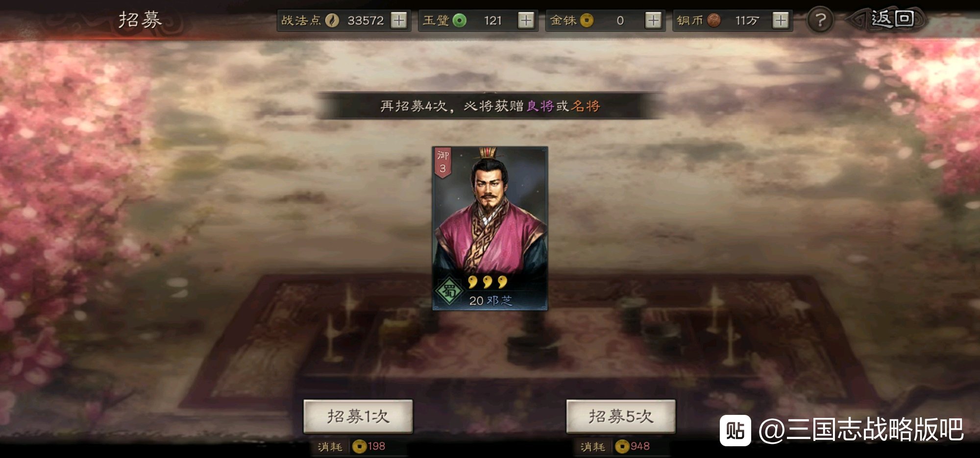This screenshot has width=980, height=458.
Task: Add 金铢 using its plus icon
Action: coord(653,21)
